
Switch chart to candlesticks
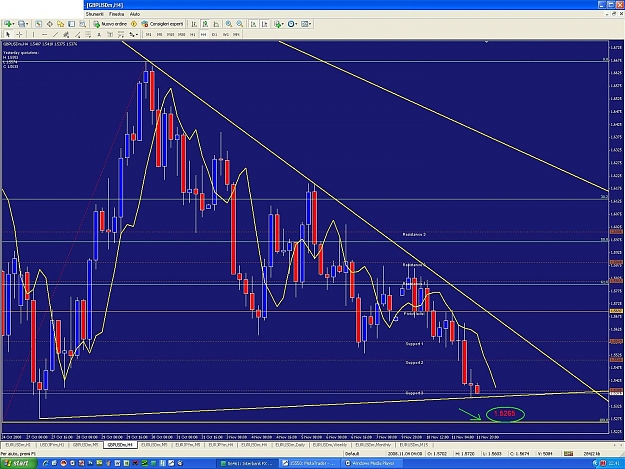click(x=205, y=24)
